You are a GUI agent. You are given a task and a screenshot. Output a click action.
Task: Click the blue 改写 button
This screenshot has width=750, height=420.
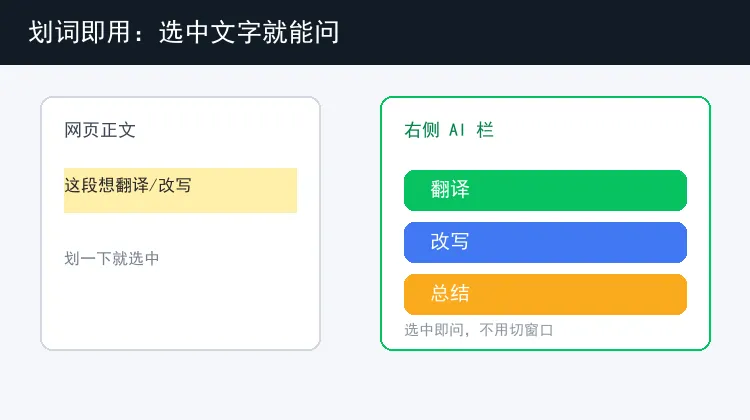coord(545,242)
